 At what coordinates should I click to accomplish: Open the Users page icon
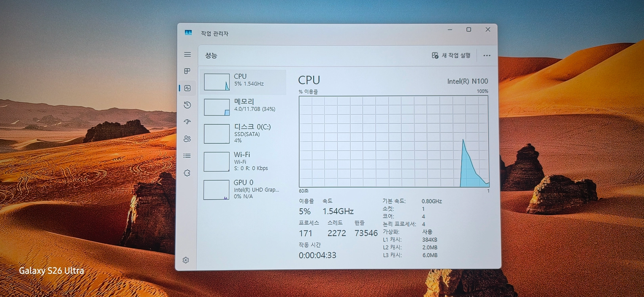pos(187,139)
